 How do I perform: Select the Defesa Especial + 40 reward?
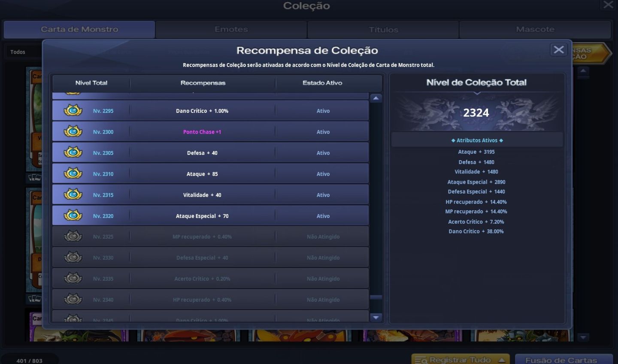point(202,258)
